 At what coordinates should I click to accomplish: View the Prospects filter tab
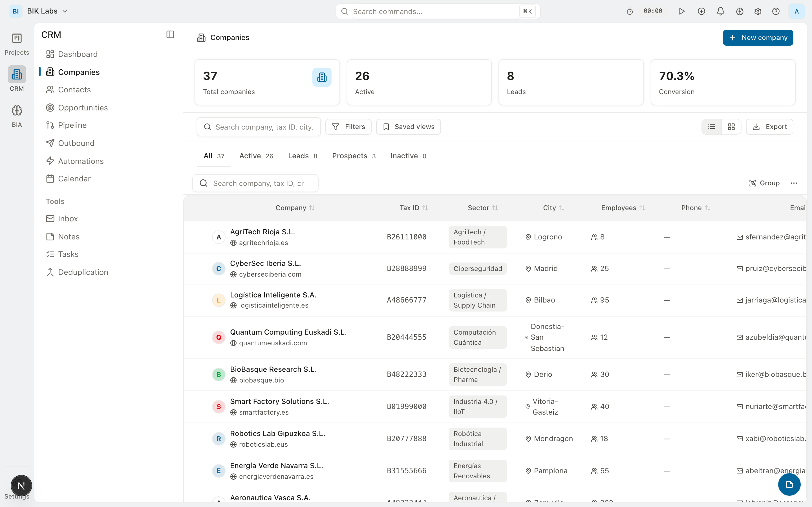[x=350, y=155]
